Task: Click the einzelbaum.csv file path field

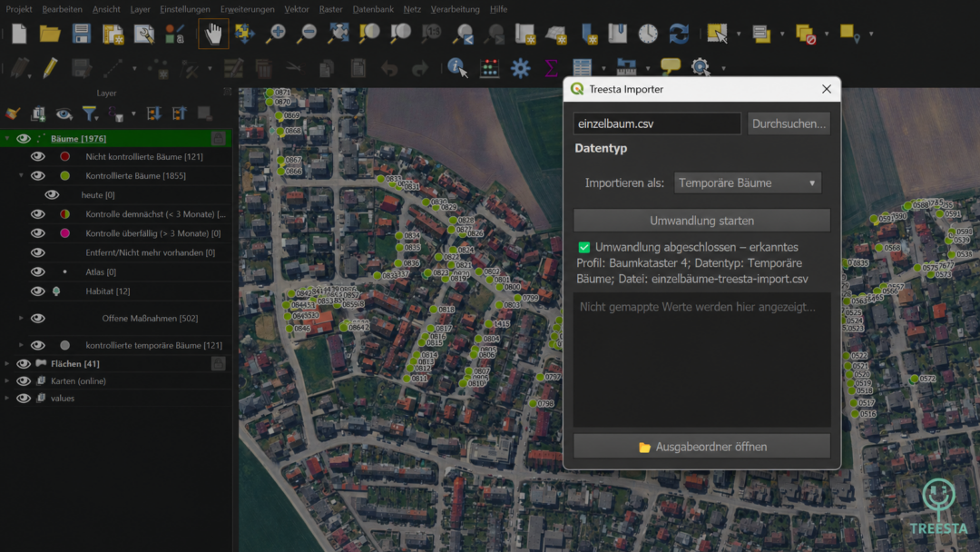Action: tap(657, 123)
